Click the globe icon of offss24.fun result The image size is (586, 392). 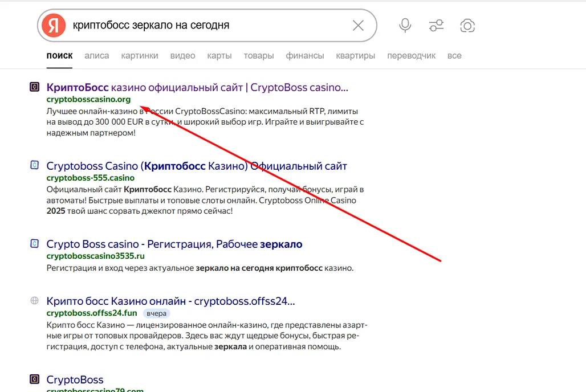click(x=34, y=300)
